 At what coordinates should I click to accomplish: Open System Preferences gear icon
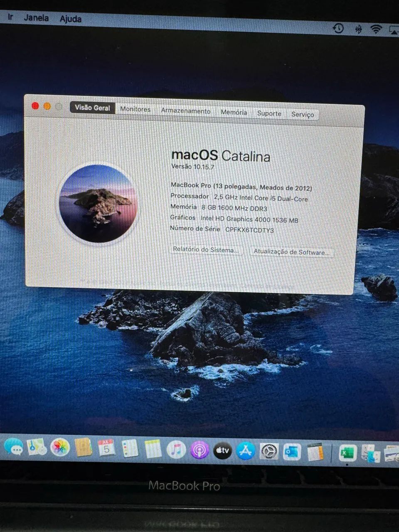269,451
